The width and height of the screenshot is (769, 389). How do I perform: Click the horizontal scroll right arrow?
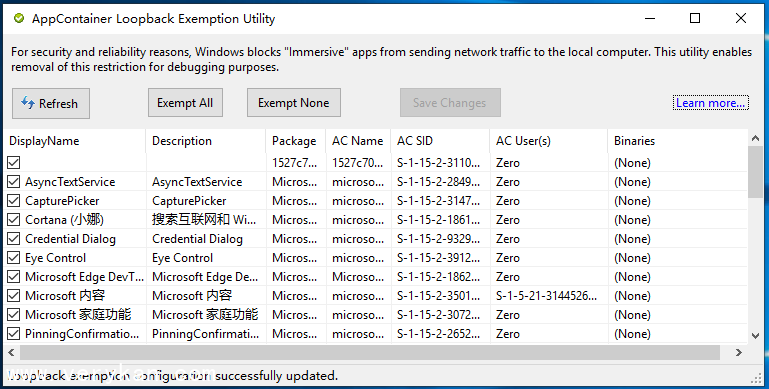coord(739,352)
